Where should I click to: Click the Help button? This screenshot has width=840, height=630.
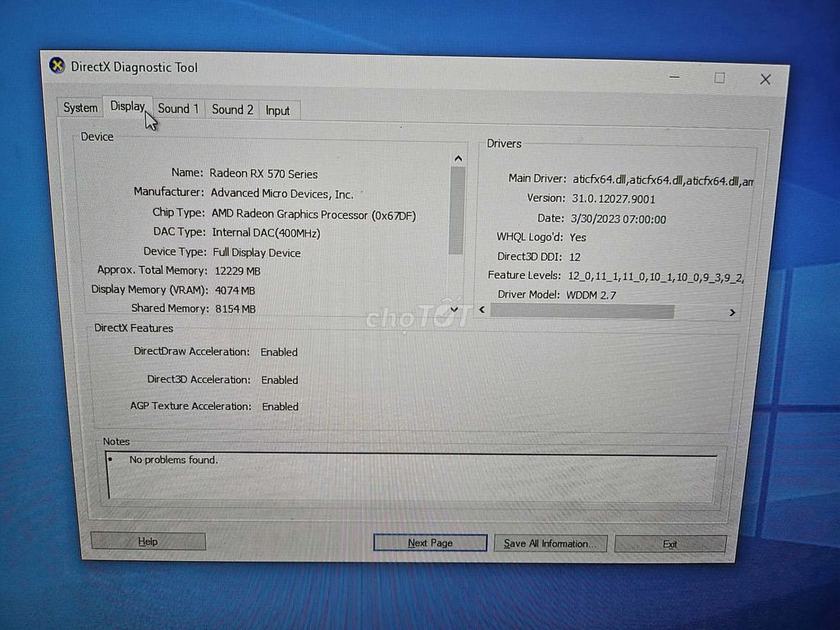click(x=148, y=541)
